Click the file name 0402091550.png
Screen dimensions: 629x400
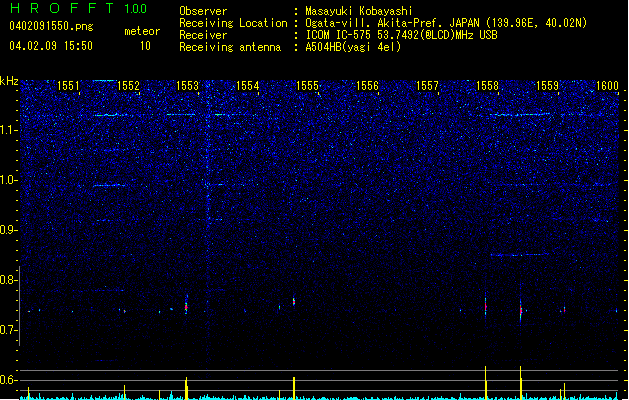coord(51,26)
